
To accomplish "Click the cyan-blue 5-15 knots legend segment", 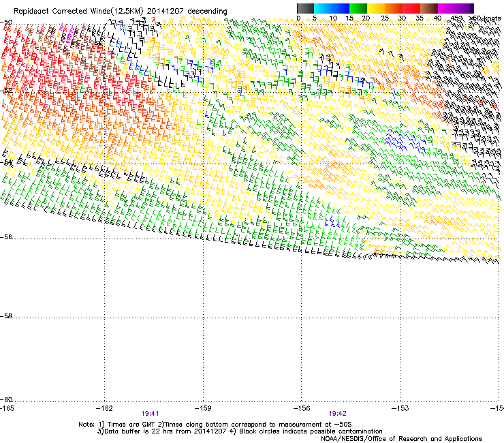I will (332, 8).
